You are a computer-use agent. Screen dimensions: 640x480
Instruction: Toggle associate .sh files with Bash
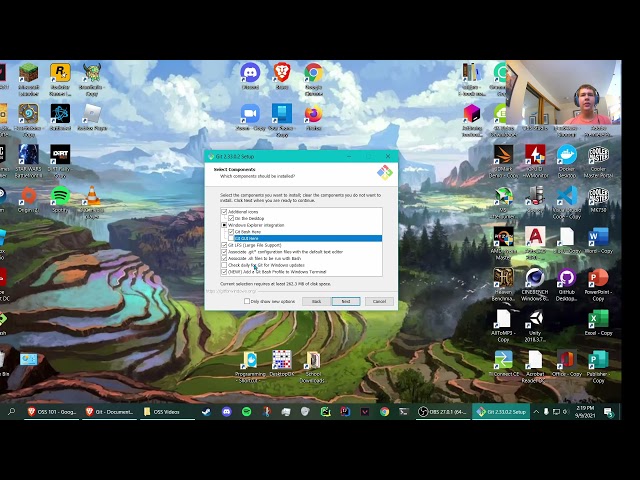(x=224, y=258)
